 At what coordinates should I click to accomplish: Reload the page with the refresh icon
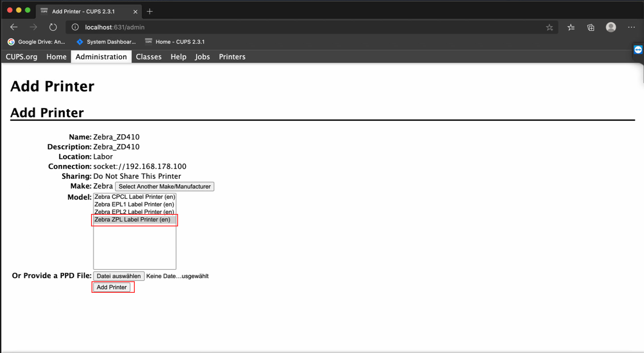[x=53, y=27]
